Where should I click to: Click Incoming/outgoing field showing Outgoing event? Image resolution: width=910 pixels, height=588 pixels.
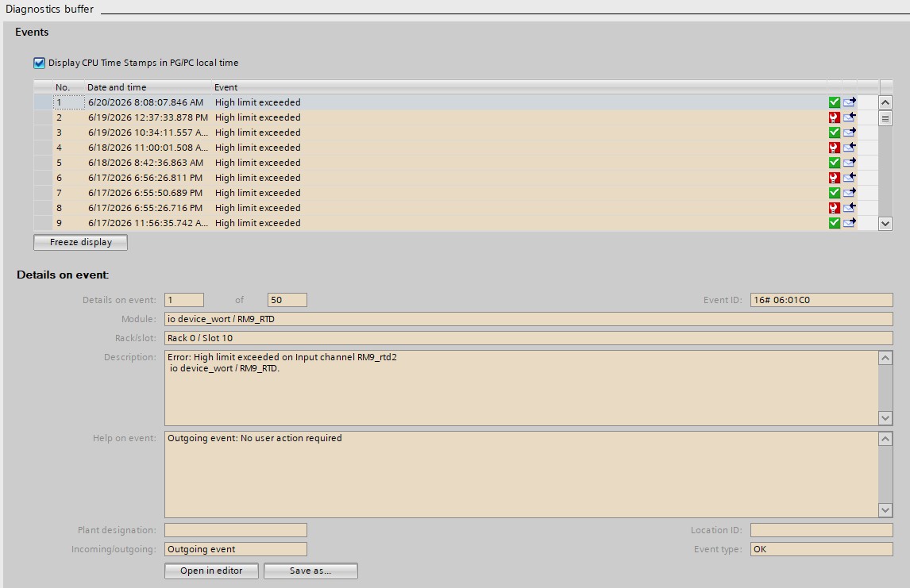[236, 549]
